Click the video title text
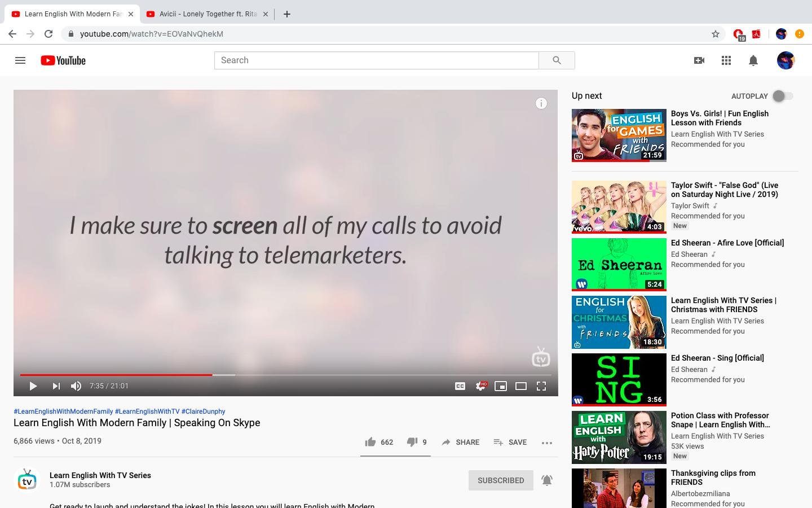812x508 pixels. (x=137, y=423)
